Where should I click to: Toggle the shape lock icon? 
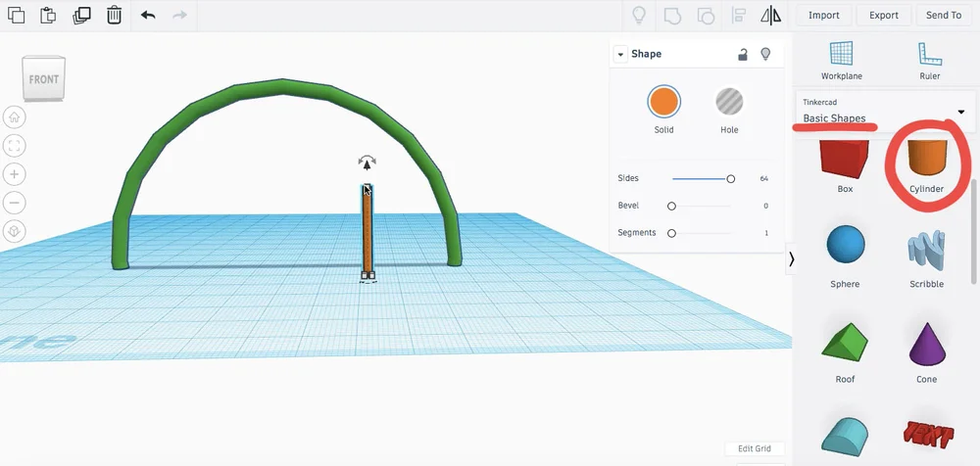[743, 55]
